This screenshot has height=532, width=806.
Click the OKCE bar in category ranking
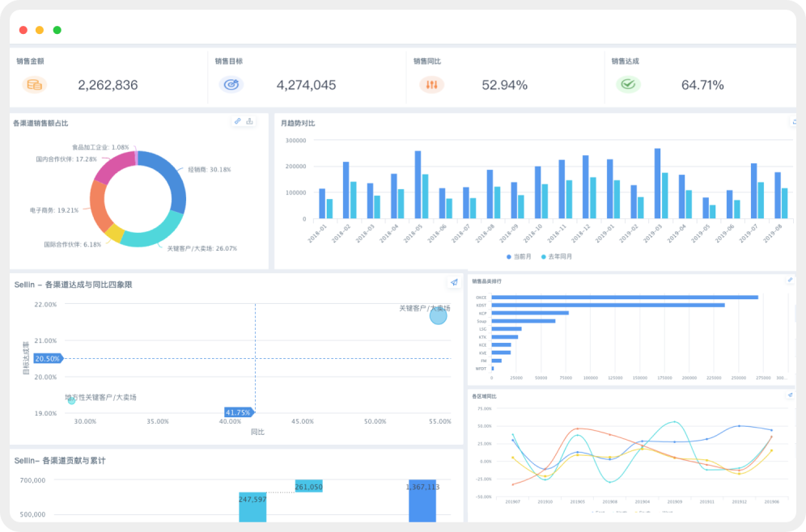(x=624, y=297)
